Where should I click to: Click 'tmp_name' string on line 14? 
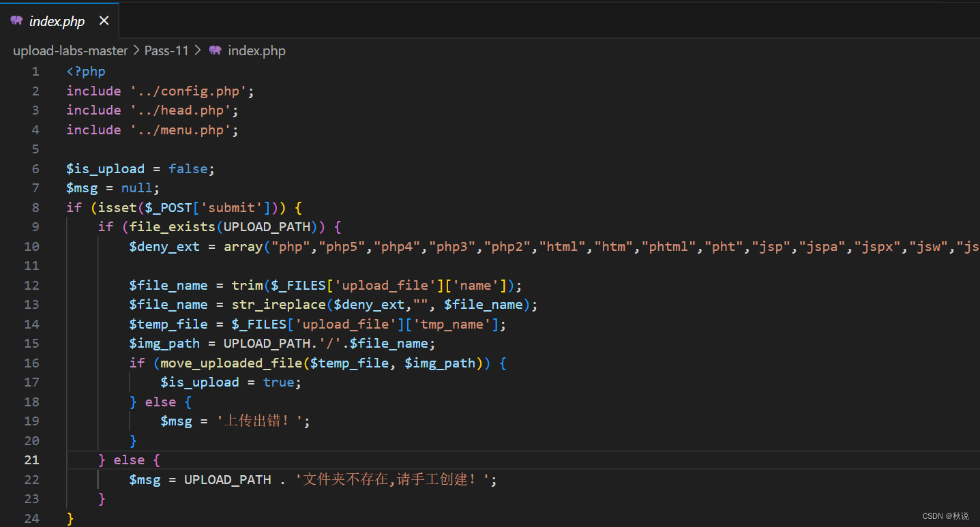click(454, 324)
